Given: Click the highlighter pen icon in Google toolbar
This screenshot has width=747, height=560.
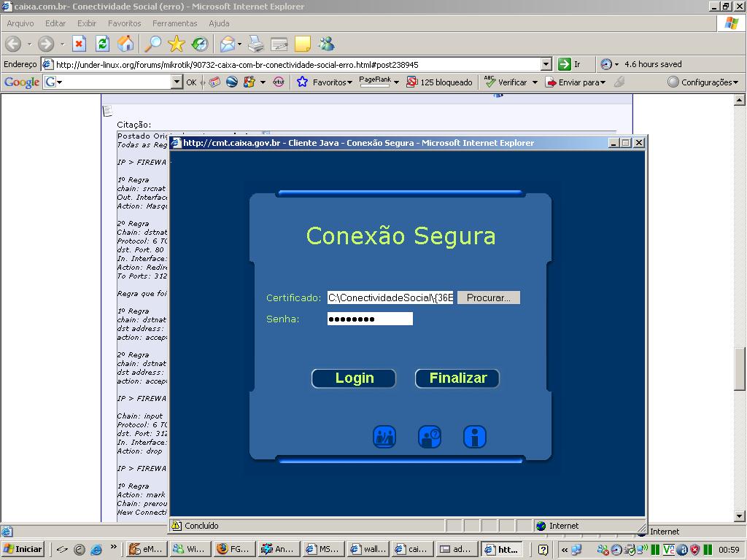Looking at the screenshot, I should point(619,82).
